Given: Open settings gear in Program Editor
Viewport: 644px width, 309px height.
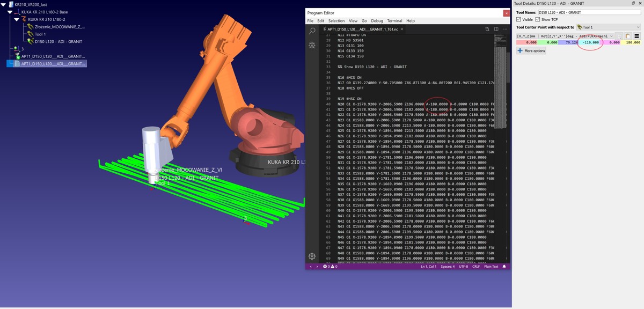Looking at the screenshot, I should tap(312, 256).
